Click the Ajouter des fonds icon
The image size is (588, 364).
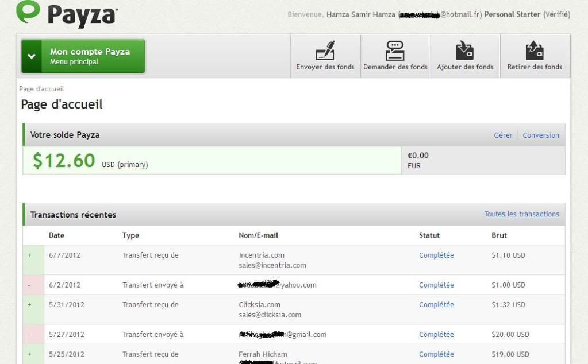point(465,51)
